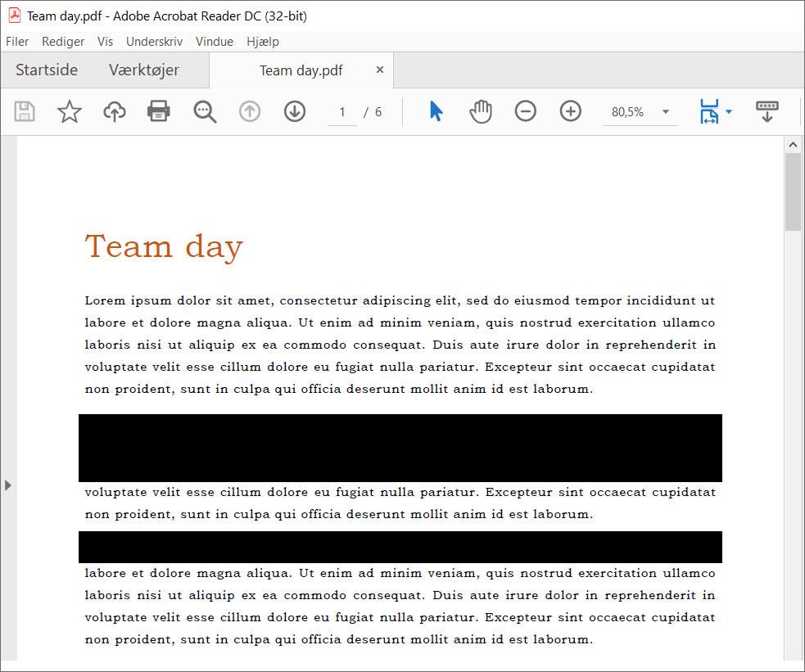Click the Save file icon

25,111
